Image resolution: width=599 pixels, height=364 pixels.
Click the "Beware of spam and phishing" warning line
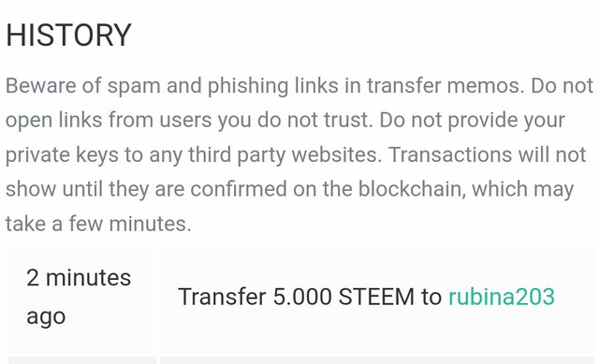point(299,85)
